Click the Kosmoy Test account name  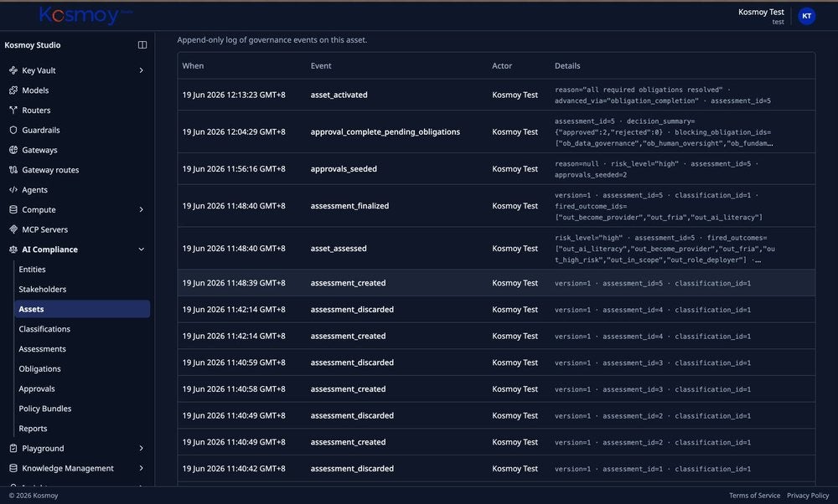(761, 12)
